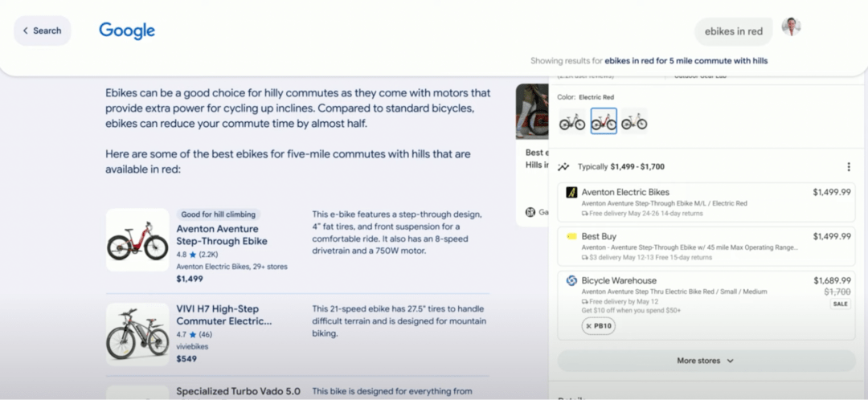
Task: Click the Aventon Electric Bikes store logo
Action: point(571,193)
